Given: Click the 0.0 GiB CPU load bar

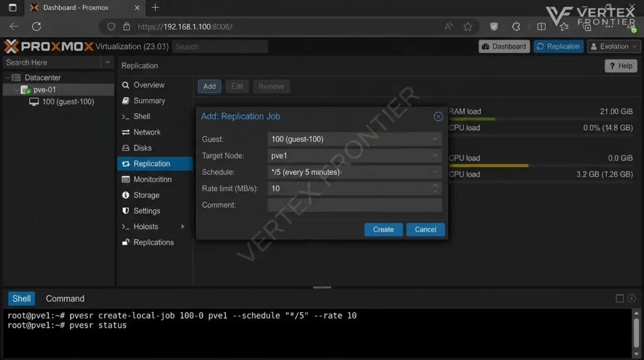Looking at the screenshot, I should 540,166.
